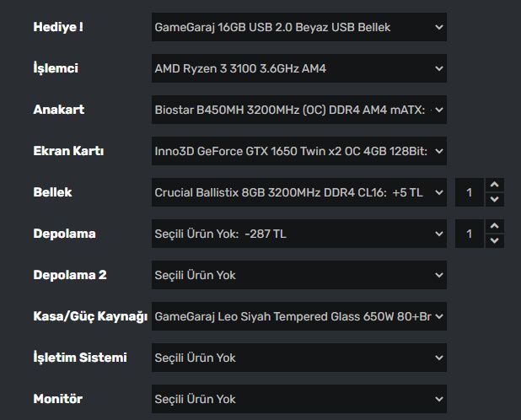Open the İşletim Sistemi dropdown
This screenshot has height=420, width=521.
[x=298, y=358]
